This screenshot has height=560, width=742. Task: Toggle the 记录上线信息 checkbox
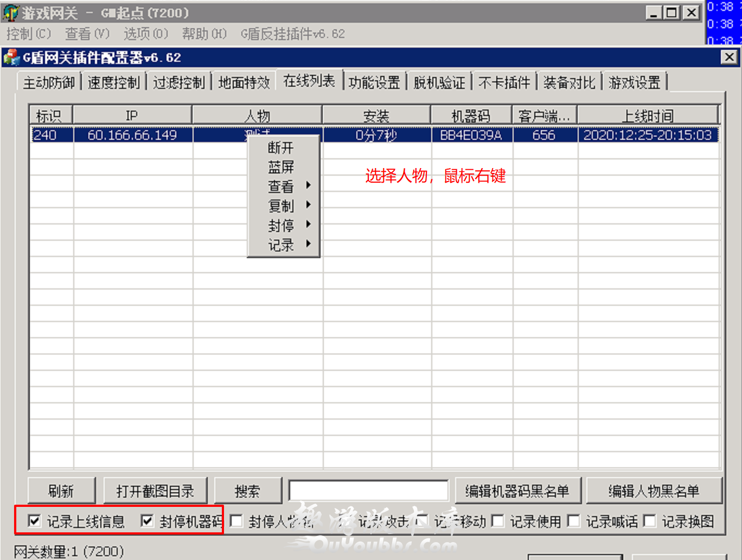(x=35, y=521)
